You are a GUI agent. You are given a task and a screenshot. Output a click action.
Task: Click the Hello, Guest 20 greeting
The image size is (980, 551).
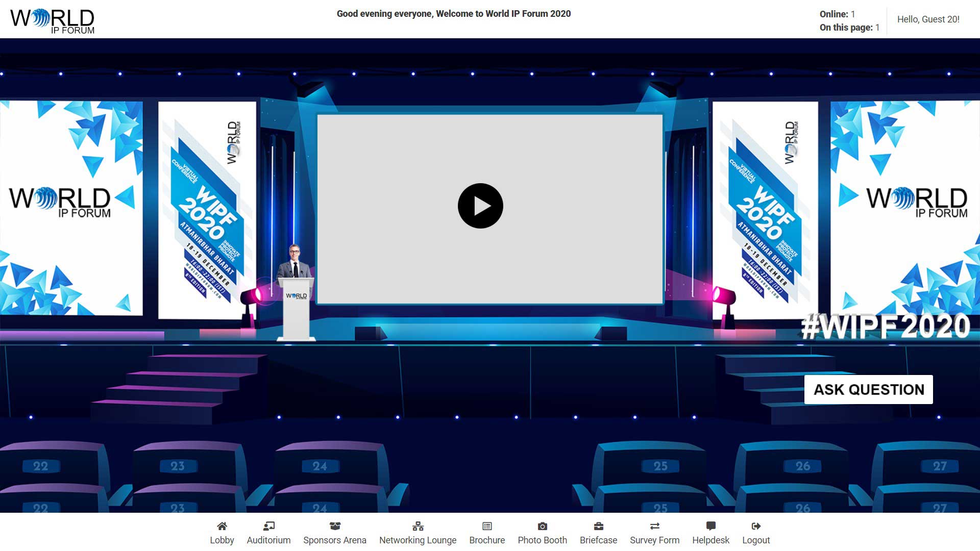coord(928,19)
